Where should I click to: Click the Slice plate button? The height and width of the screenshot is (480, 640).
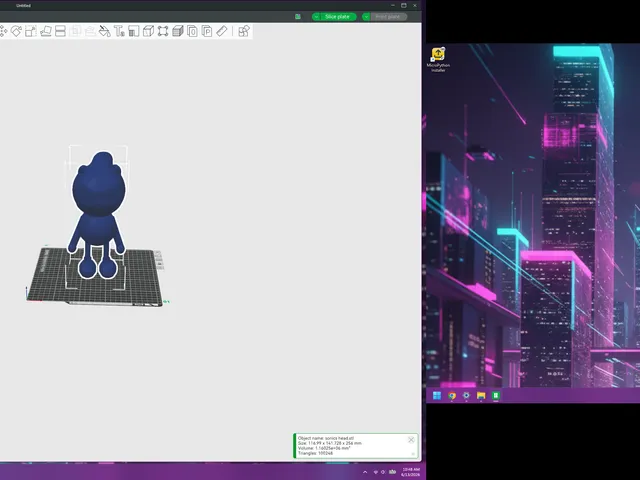(338, 17)
